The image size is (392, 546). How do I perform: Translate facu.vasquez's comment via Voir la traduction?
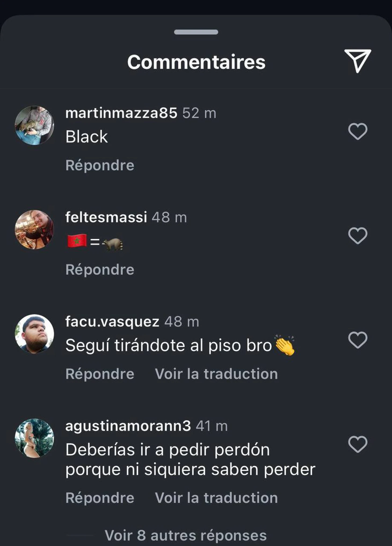point(216,374)
